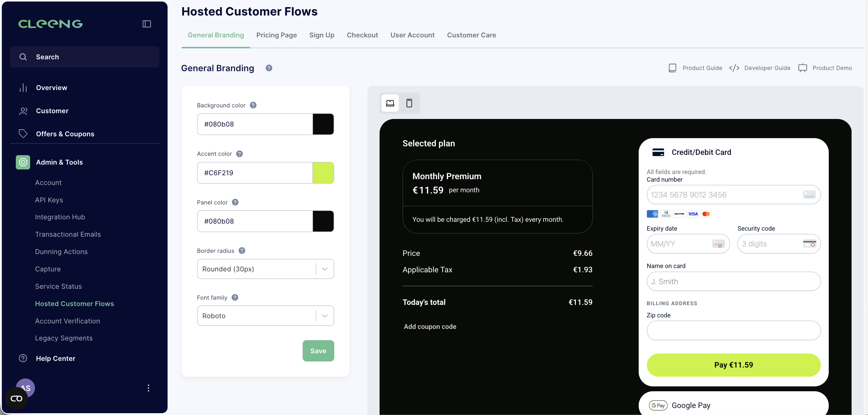Screen dimensions: 868x415
Task: Open Overview via bar chart icon
Action: click(x=23, y=88)
